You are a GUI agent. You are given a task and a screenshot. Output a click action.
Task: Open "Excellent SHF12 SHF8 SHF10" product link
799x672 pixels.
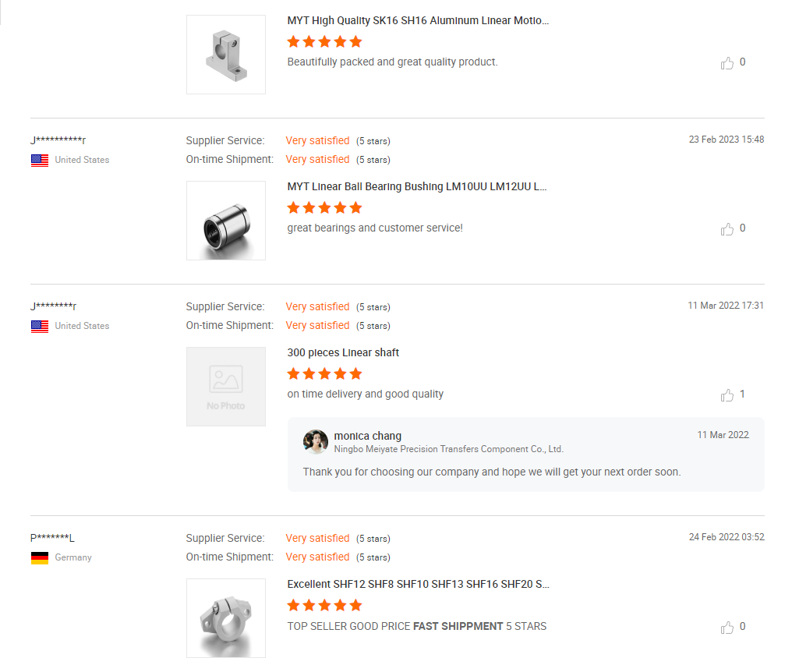(418, 585)
